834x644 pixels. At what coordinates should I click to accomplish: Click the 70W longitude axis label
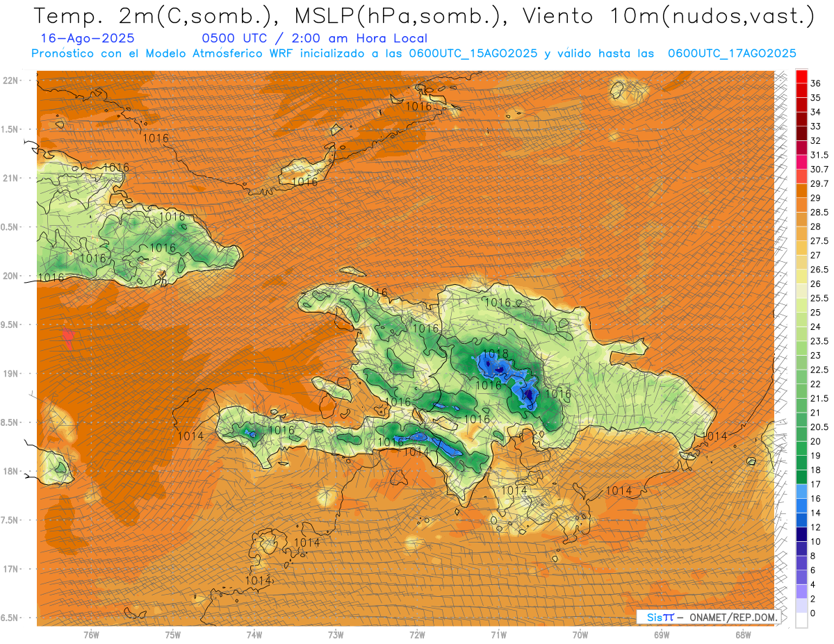coord(580,634)
